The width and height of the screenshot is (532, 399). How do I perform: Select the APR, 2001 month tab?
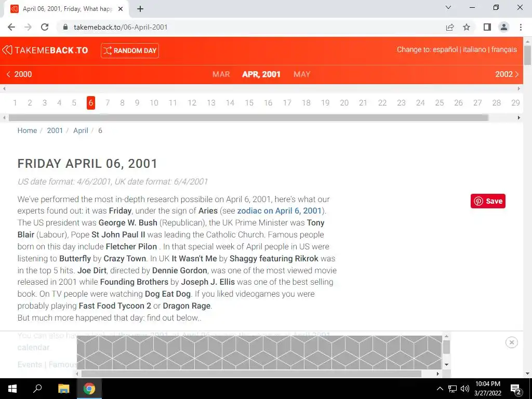[x=261, y=74]
